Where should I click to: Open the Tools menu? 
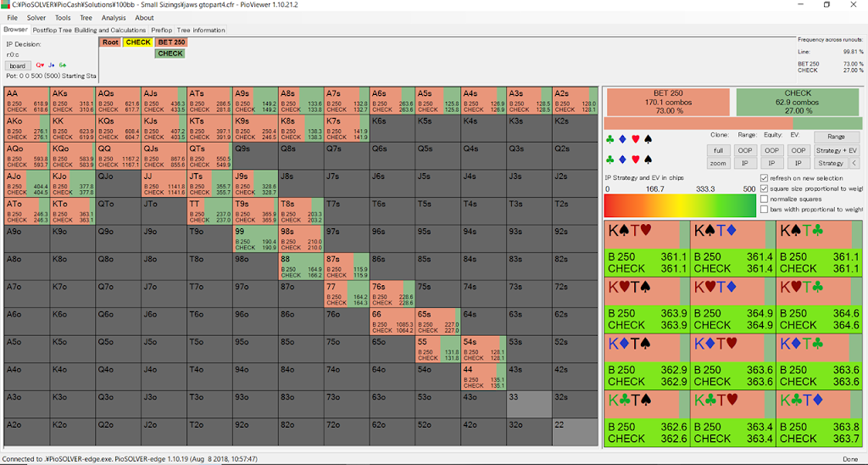[63, 18]
